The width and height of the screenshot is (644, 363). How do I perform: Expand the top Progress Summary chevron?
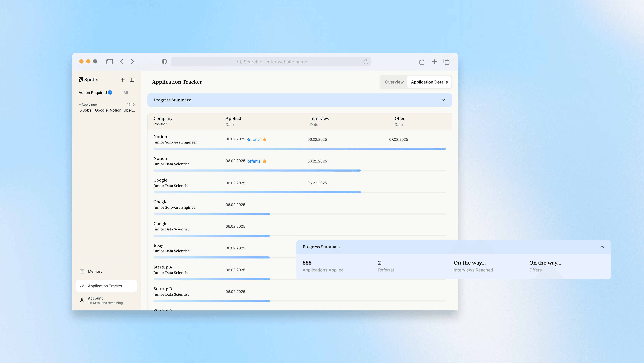click(x=443, y=100)
